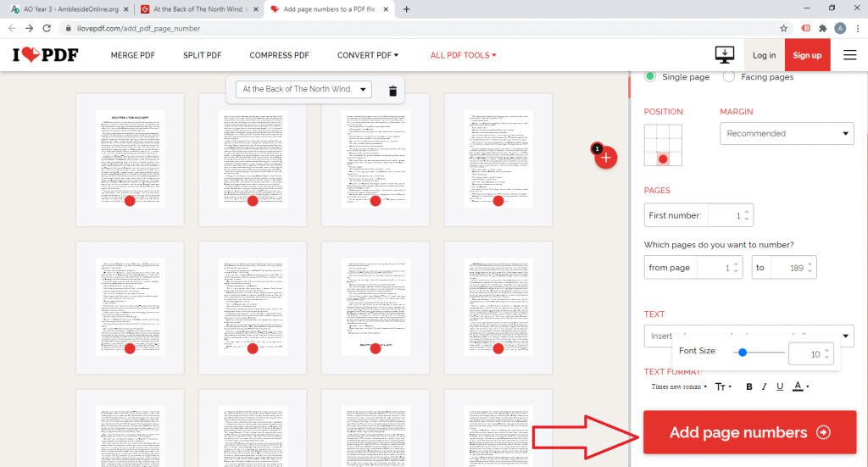Click the Sign up button

point(807,55)
